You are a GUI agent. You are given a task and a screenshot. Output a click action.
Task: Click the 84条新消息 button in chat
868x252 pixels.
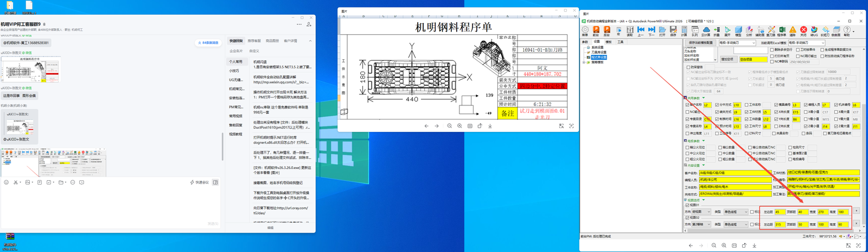pyautogui.click(x=208, y=42)
